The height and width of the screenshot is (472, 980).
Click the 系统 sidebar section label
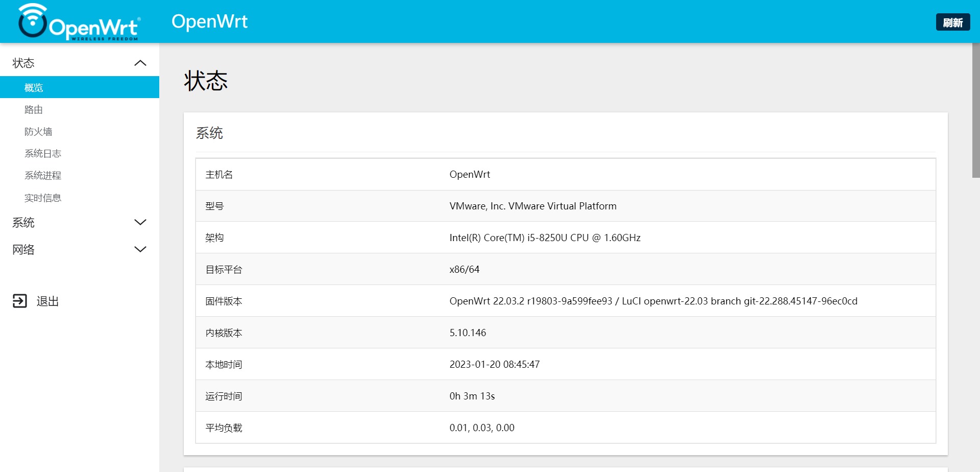(x=23, y=222)
